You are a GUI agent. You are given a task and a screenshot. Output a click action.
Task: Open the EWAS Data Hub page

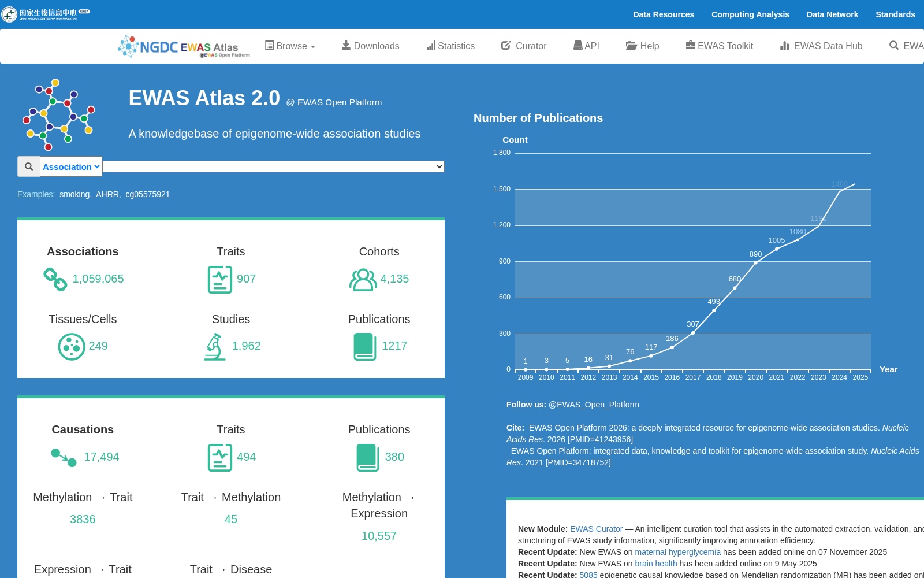pos(821,46)
